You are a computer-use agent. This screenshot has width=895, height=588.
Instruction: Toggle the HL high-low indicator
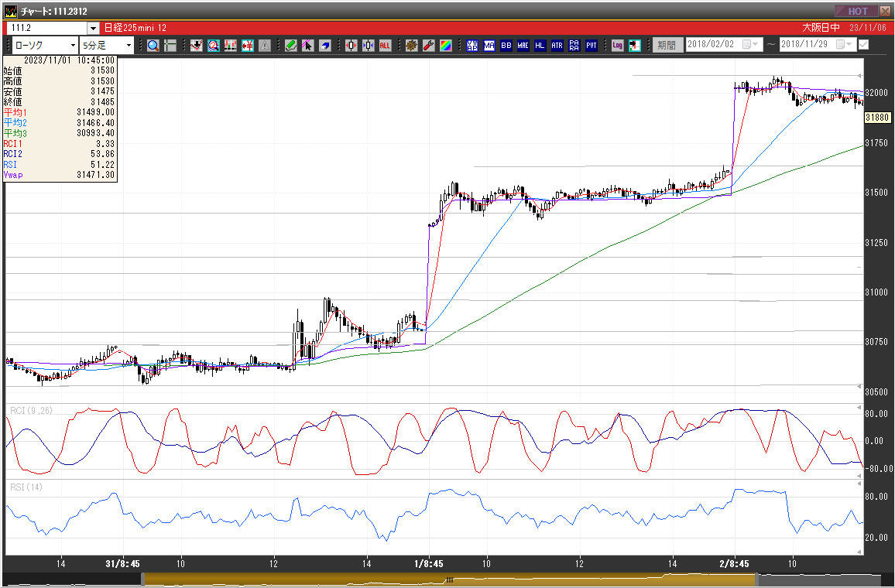click(x=540, y=46)
